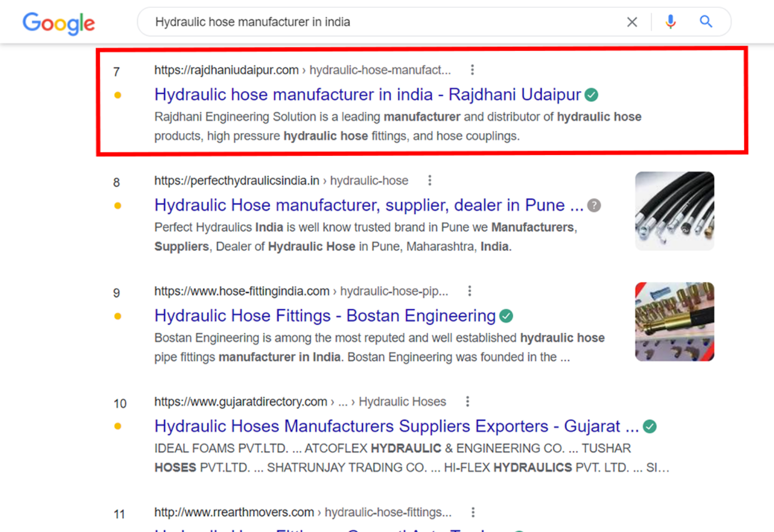Open Hydraulic Hose manufacturer Pune result link
Image resolution: width=774 pixels, height=532 pixels.
(369, 206)
